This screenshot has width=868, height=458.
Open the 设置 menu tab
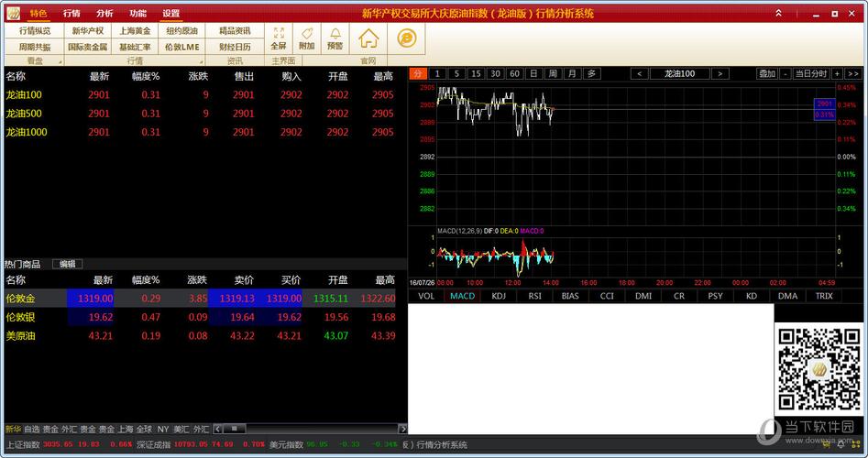pos(171,13)
